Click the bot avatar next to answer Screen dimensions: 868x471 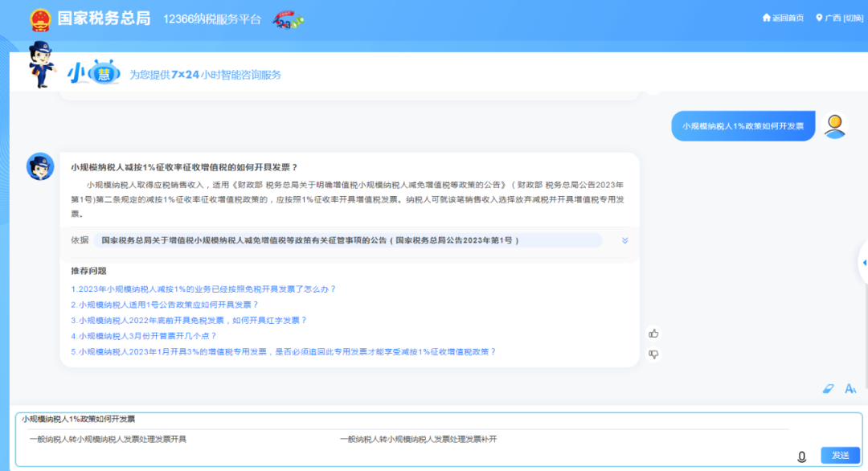pyautogui.click(x=40, y=166)
